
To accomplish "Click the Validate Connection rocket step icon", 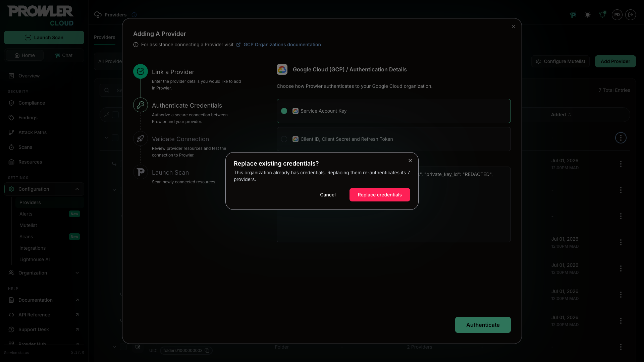I will [x=141, y=138].
